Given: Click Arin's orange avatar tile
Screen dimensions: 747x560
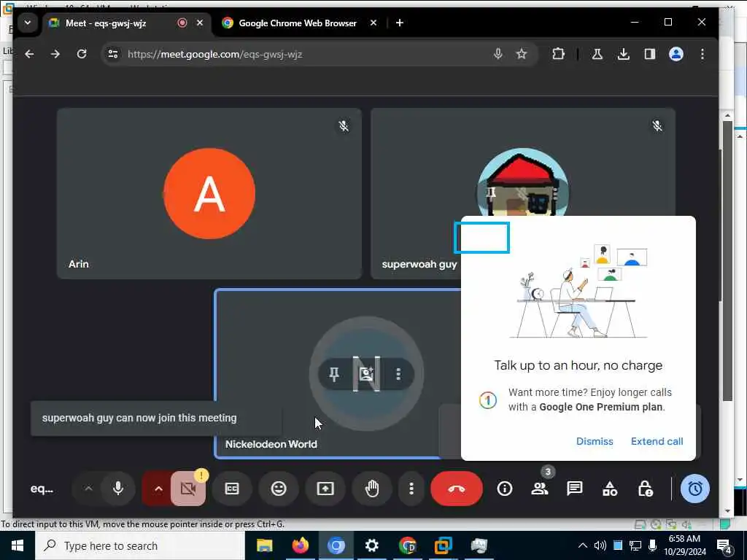Looking at the screenshot, I should coord(209,194).
